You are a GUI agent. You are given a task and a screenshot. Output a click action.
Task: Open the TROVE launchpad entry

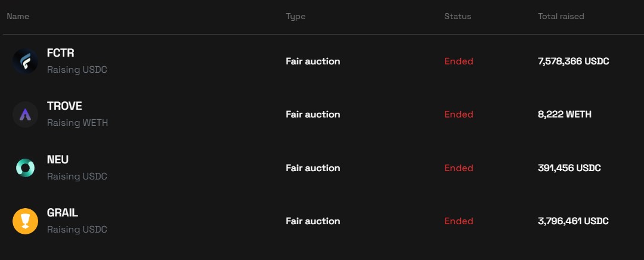64,106
